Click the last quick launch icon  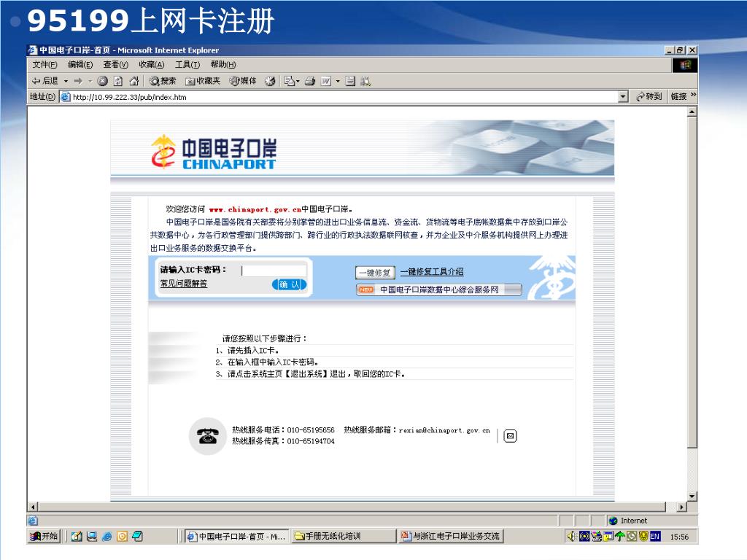pos(137,537)
